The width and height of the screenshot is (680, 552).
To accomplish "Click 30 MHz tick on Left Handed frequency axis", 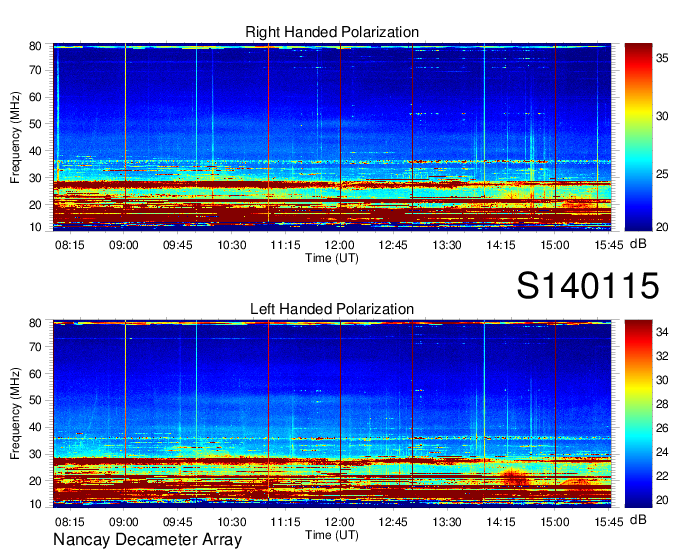I will (x=35, y=454).
